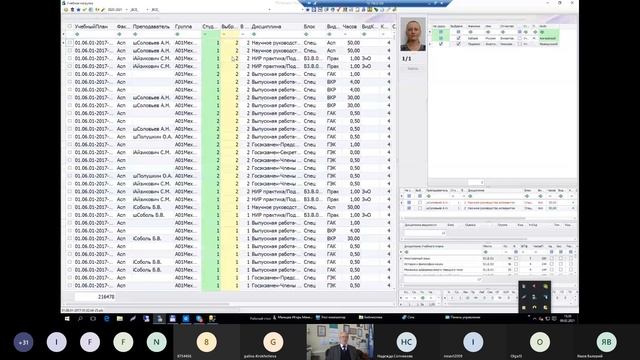Viewport: 640px width, 360px height.
Task: Click the Группа column header
Action: coord(183,27)
